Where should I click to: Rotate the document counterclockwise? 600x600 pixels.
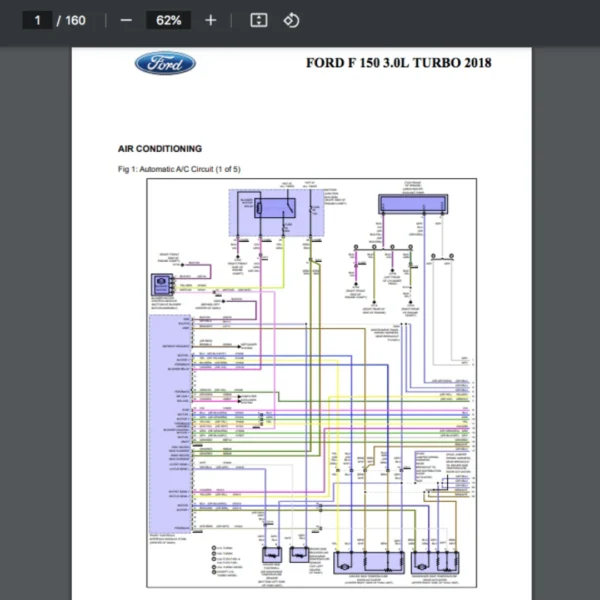coord(291,20)
